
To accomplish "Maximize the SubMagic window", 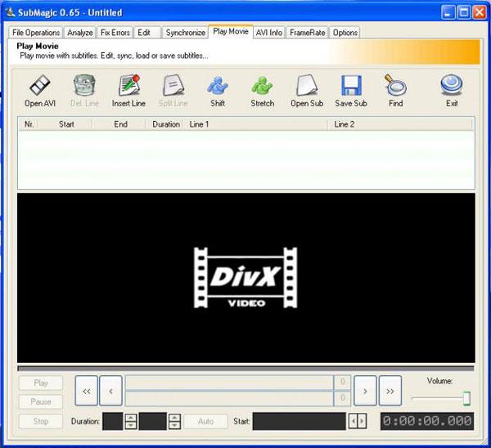I will [x=464, y=12].
